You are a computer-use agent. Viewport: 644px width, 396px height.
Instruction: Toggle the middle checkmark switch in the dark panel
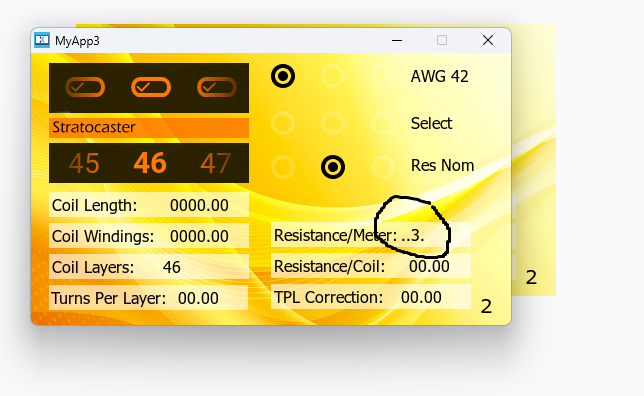[x=151, y=87]
